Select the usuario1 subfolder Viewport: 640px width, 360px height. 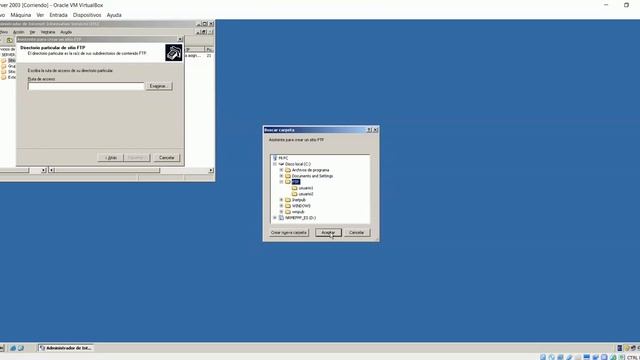(306, 188)
